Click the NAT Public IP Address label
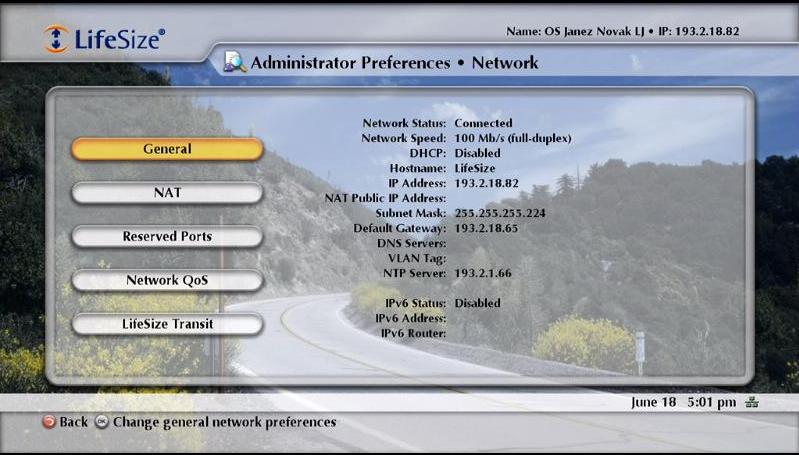This screenshot has width=799, height=455. 385,198
